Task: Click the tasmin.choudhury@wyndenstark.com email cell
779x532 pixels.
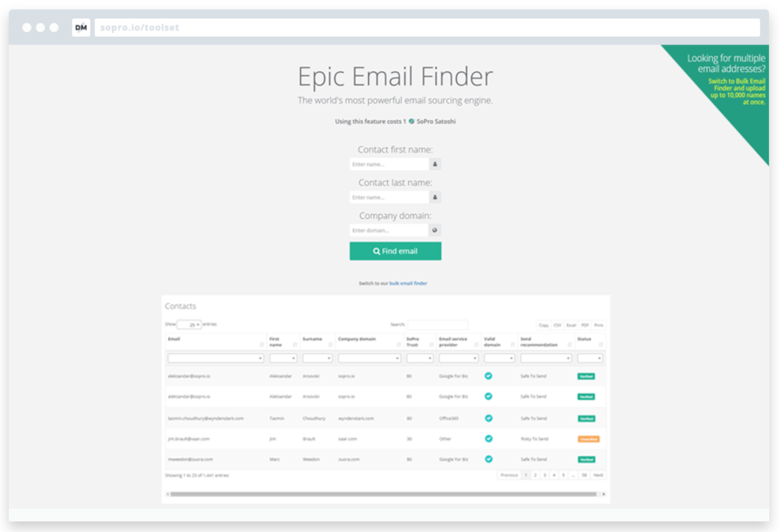Action: point(206,418)
